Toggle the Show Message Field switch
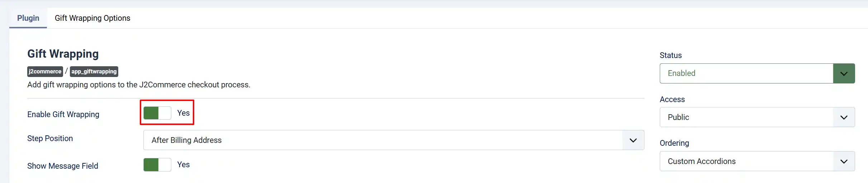The width and height of the screenshot is (868, 183). coord(157,165)
